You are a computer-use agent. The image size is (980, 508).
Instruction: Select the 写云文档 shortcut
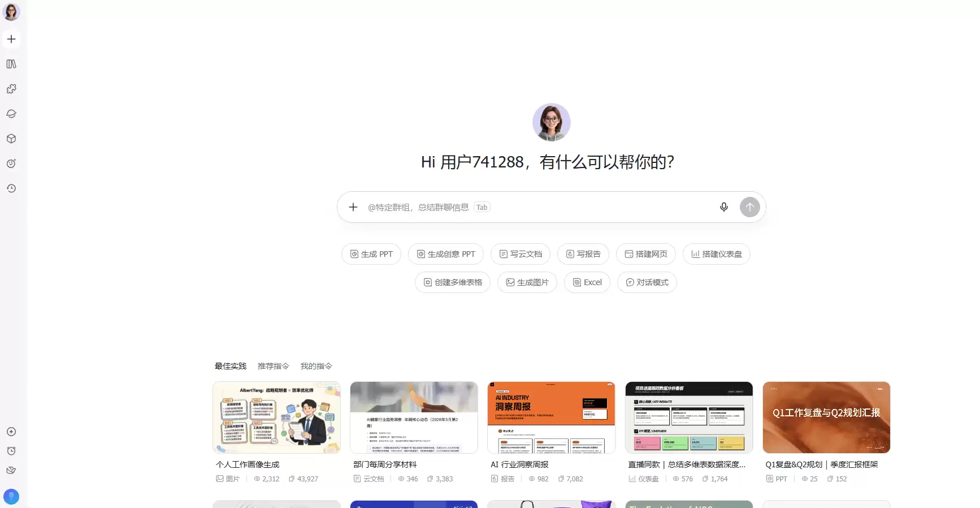[x=521, y=254]
